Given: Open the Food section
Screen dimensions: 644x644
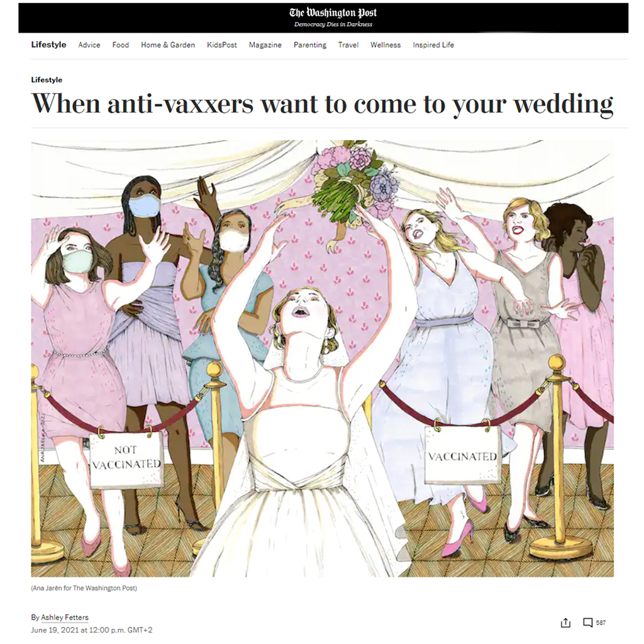Looking at the screenshot, I should [120, 45].
